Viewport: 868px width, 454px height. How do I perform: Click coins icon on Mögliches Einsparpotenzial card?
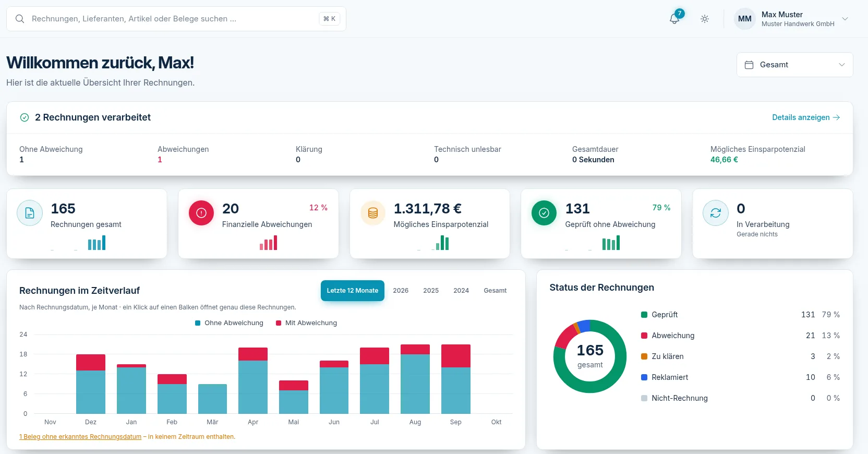click(x=373, y=213)
